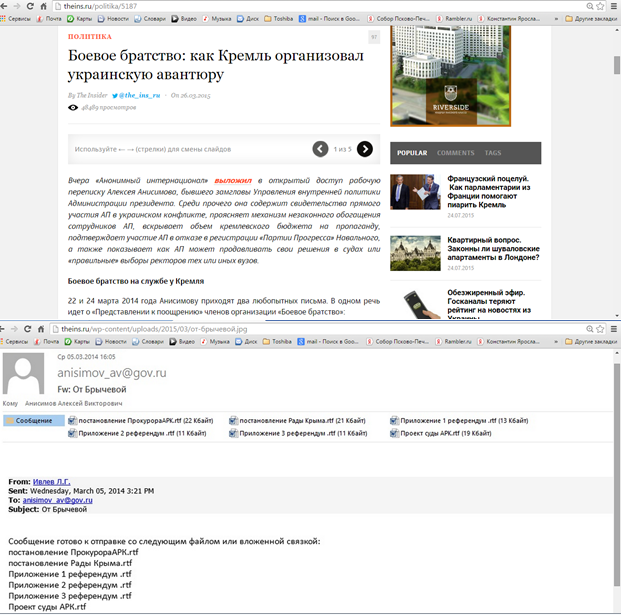Switch to the TAGS tab

click(493, 153)
